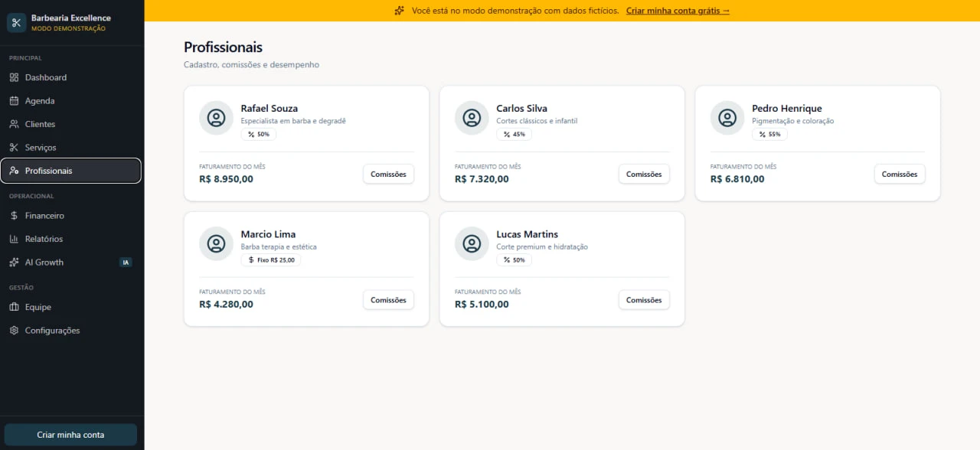Click the Profissionais person icon in sidebar

(14, 171)
